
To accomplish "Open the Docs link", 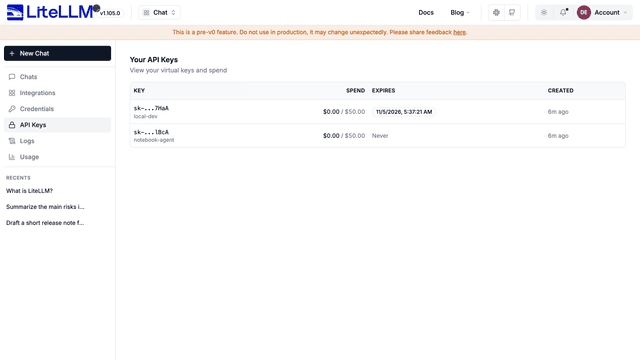I will click(426, 13).
